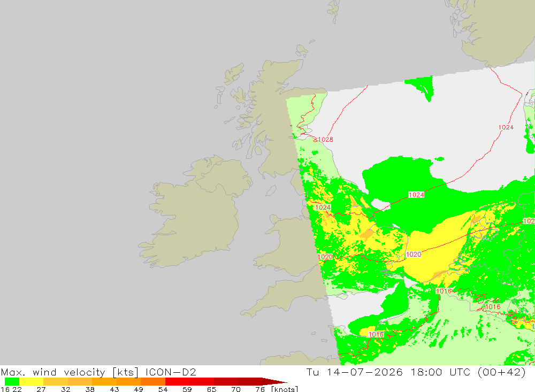The height and width of the screenshot is (392, 535).
Task: Click the legend value '27'
Action: 41,389
